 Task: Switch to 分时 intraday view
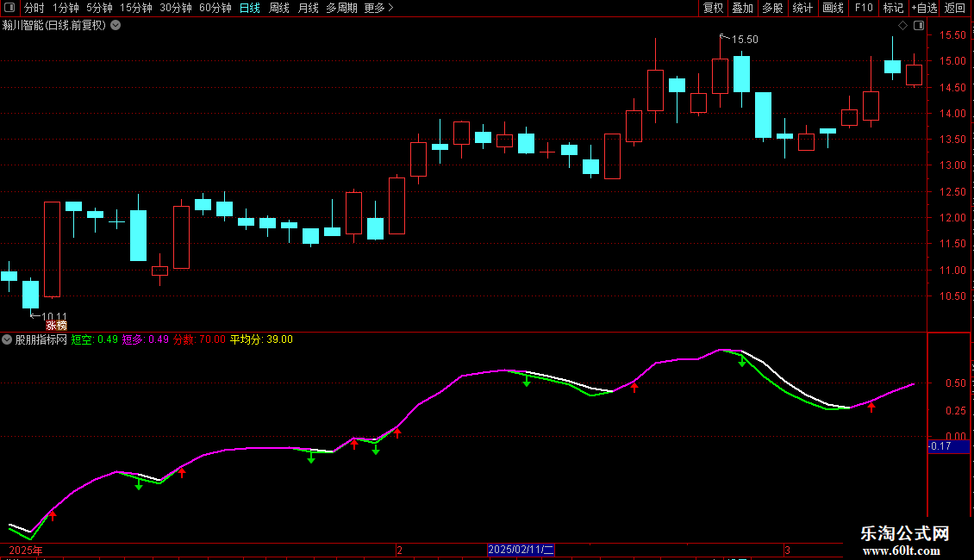[x=34, y=8]
